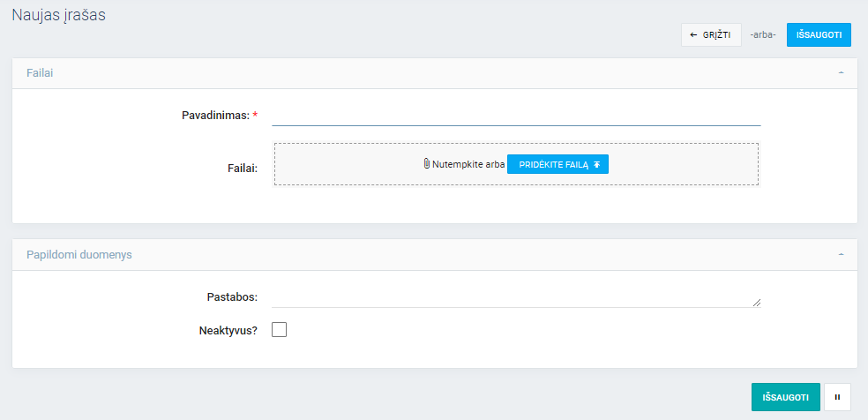Image resolution: width=868 pixels, height=420 pixels.
Task: Toggle the Neaktyvus checkbox
Action: pos(280,330)
